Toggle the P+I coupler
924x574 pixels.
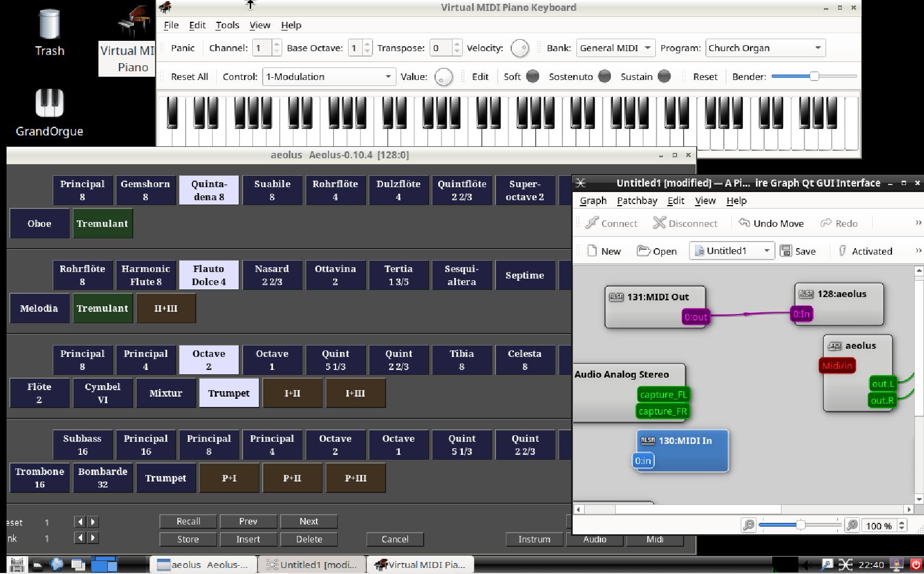229,478
